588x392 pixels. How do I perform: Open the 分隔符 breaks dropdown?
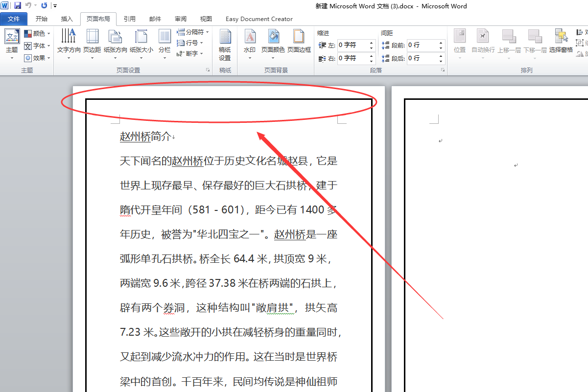click(192, 32)
